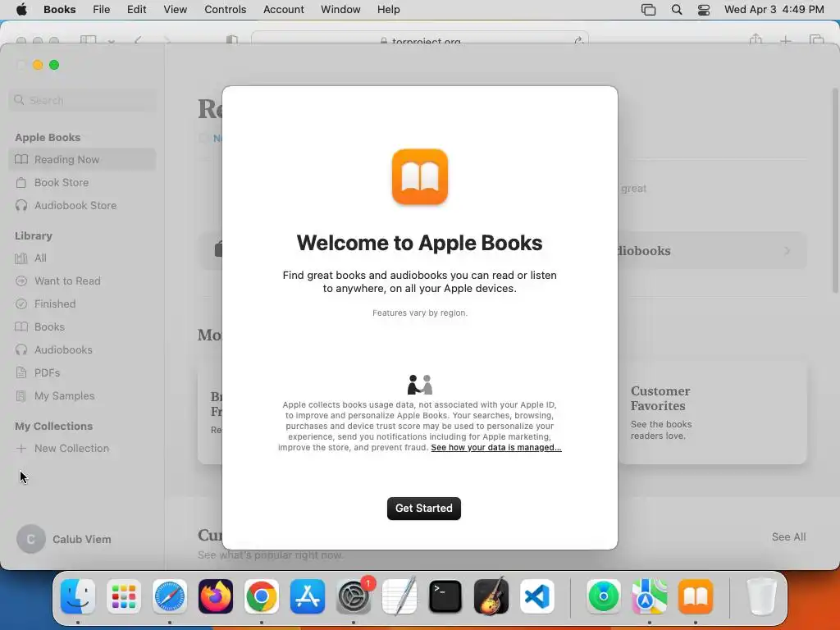Open the File menu

[101, 10]
